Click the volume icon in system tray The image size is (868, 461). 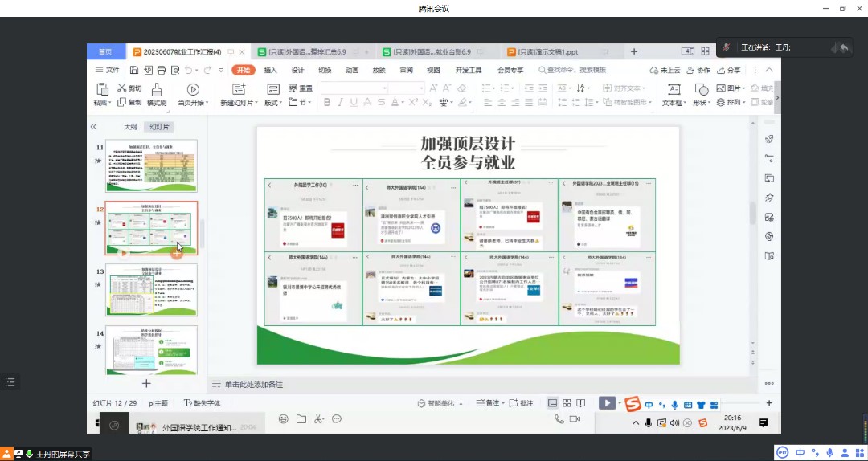click(674, 422)
